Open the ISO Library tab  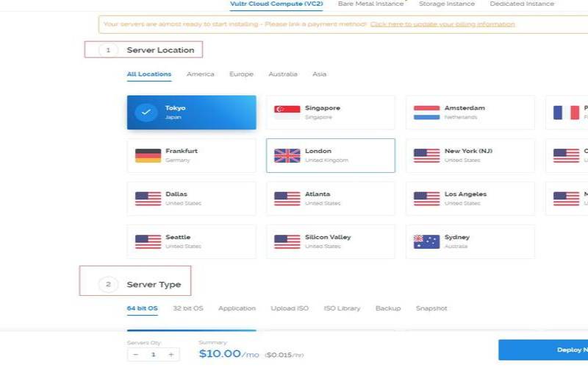tap(342, 308)
